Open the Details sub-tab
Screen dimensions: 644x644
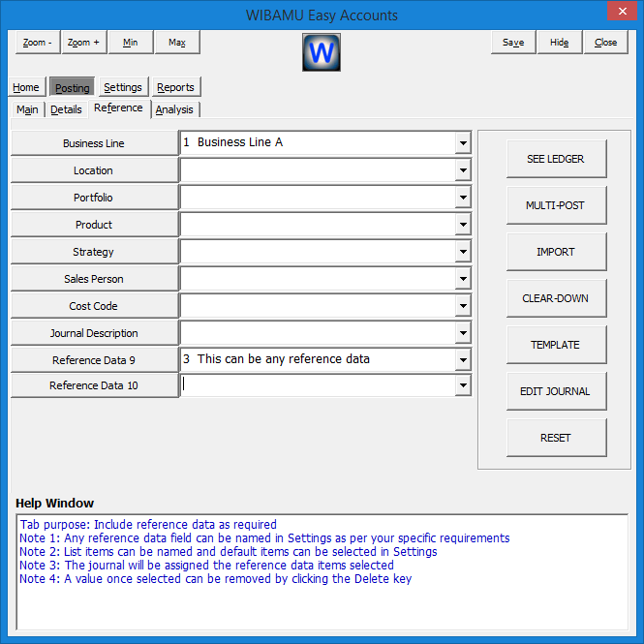click(66, 109)
